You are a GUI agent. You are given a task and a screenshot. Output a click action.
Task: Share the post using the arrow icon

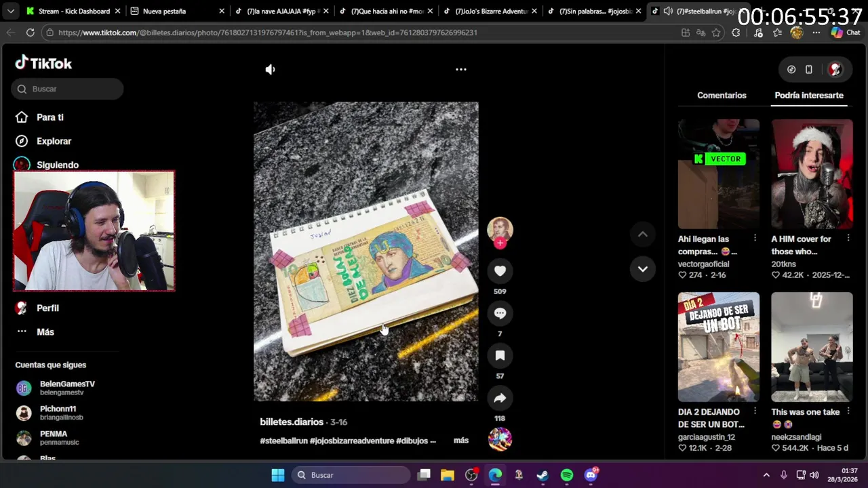tap(500, 398)
